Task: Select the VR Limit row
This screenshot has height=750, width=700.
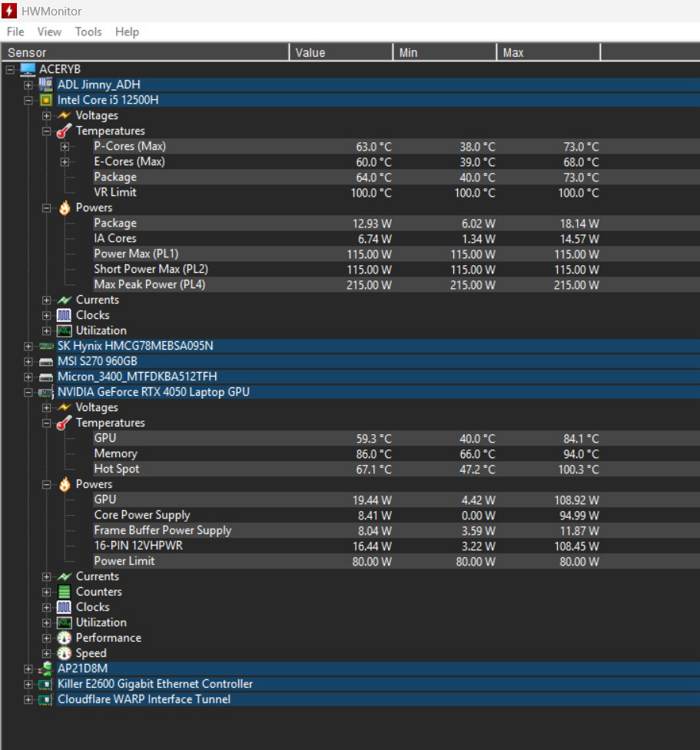Action: click(396, 192)
